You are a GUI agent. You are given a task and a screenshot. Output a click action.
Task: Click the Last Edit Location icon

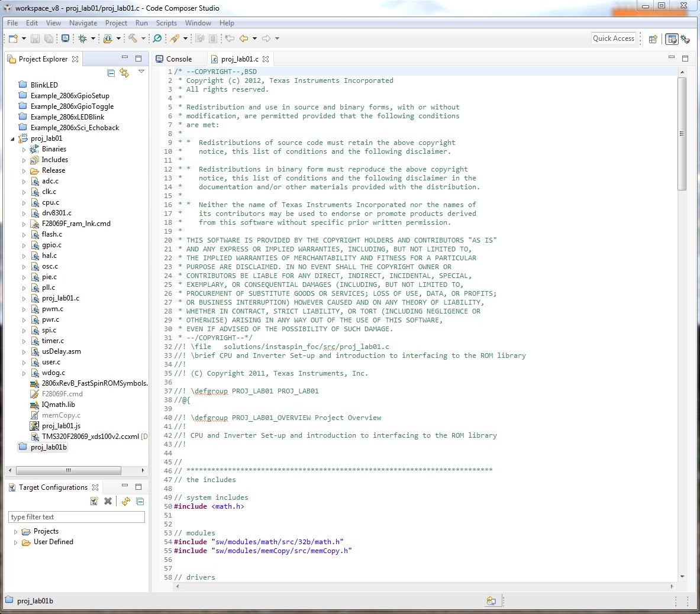[x=230, y=39]
